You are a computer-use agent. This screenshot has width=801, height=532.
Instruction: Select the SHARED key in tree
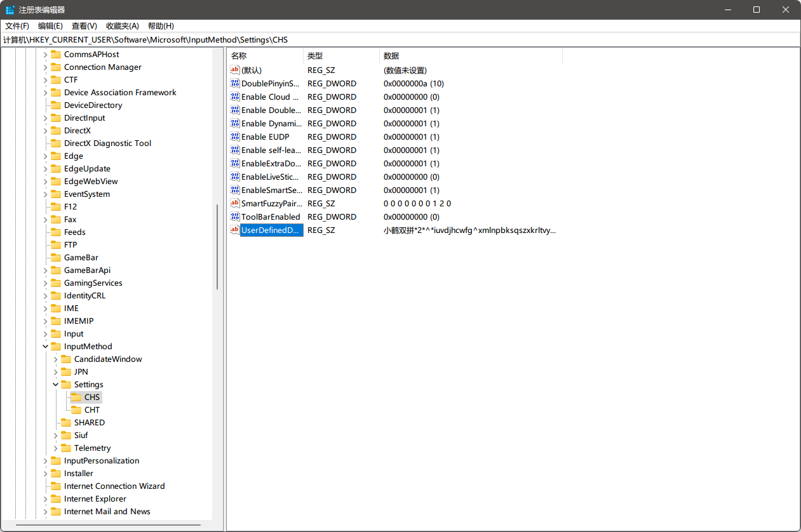tap(89, 423)
